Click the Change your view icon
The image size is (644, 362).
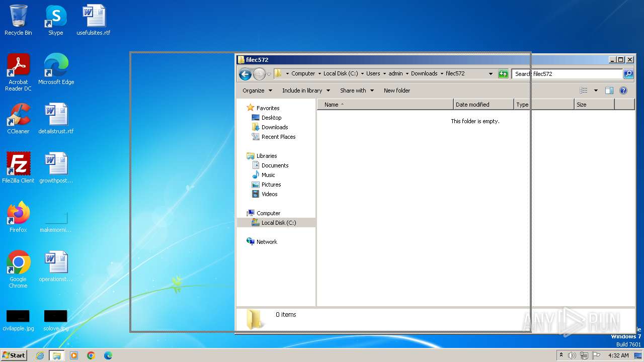click(584, 90)
